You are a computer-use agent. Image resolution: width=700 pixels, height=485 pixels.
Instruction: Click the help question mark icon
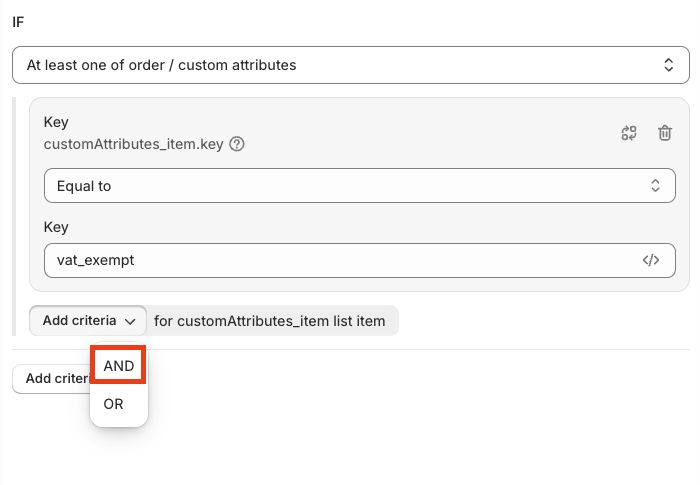pos(237,143)
